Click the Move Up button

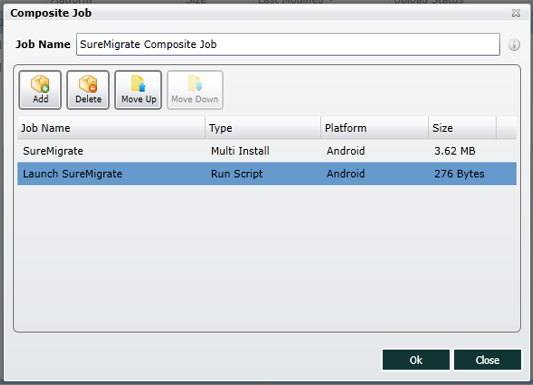click(138, 90)
